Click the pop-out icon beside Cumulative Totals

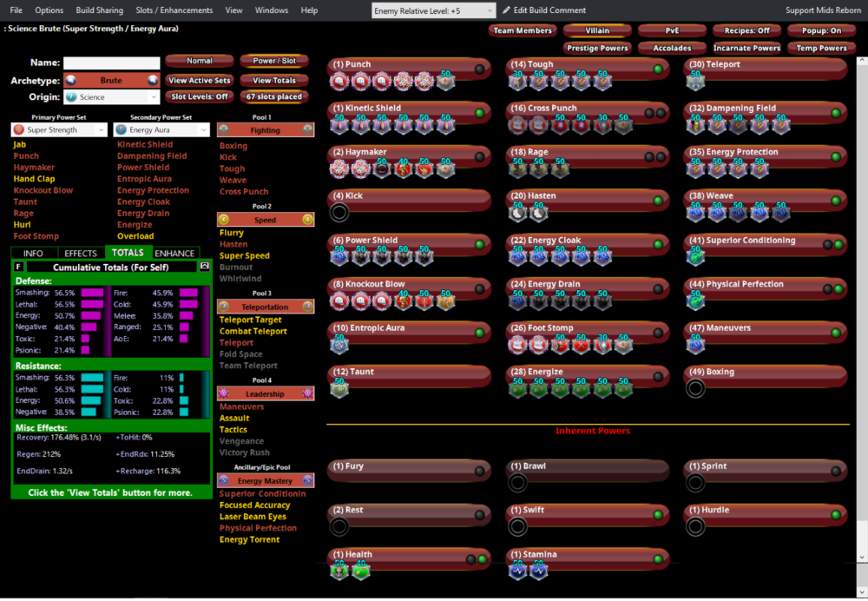pos(205,267)
